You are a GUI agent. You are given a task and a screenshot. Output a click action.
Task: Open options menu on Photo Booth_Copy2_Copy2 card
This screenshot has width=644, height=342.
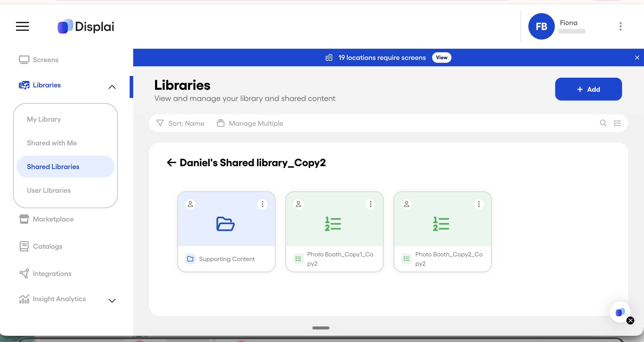tap(479, 204)
